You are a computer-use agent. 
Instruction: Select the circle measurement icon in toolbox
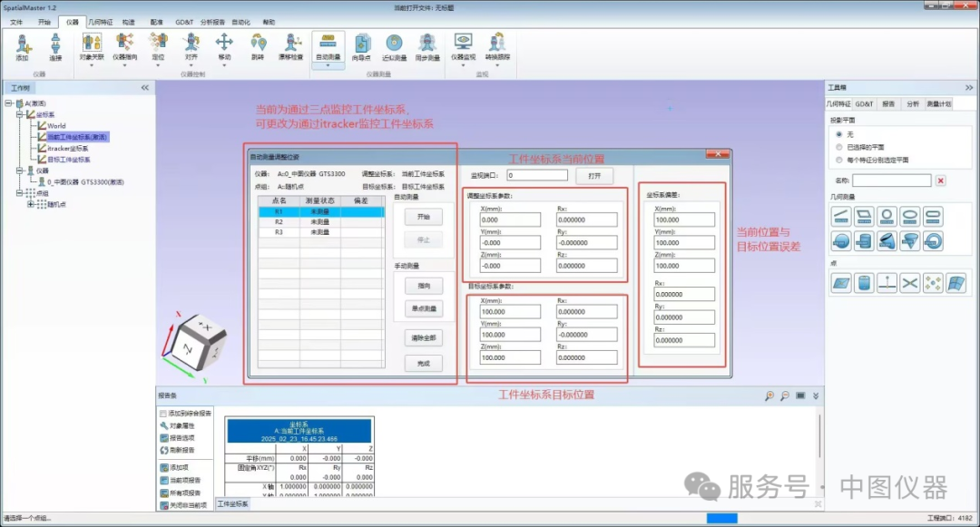coord(887,217)
